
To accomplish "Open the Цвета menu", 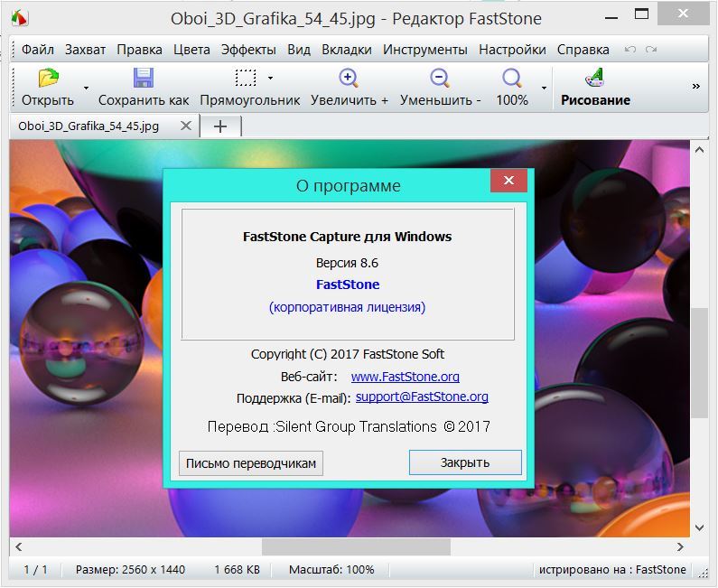I will 191,50.
